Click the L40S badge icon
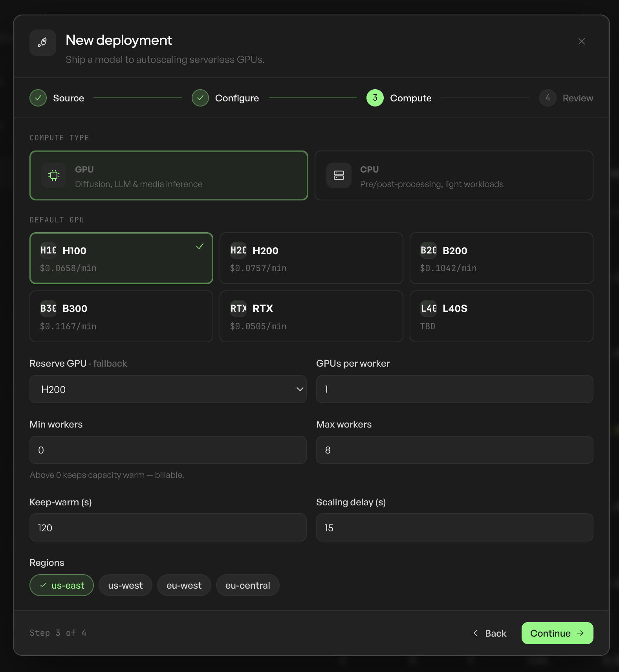This screenshot has height=672, width=619. click(x=429, y=308)
